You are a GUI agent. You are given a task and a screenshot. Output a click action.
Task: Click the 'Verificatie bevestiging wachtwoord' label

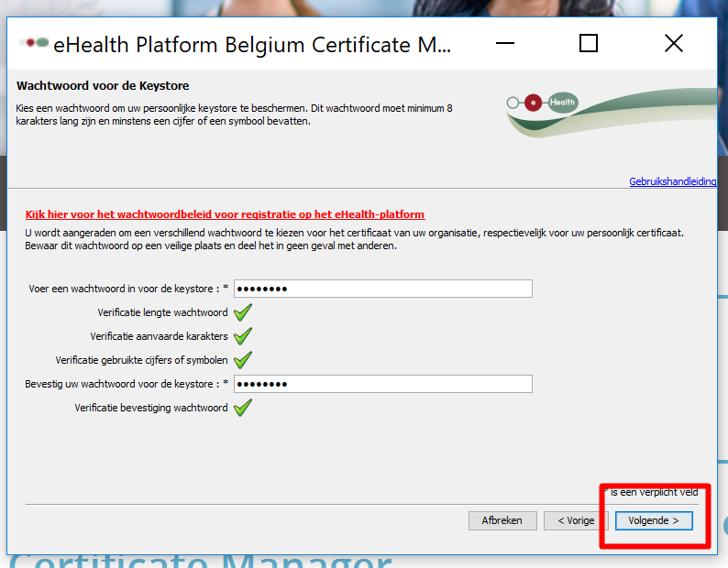151,408
